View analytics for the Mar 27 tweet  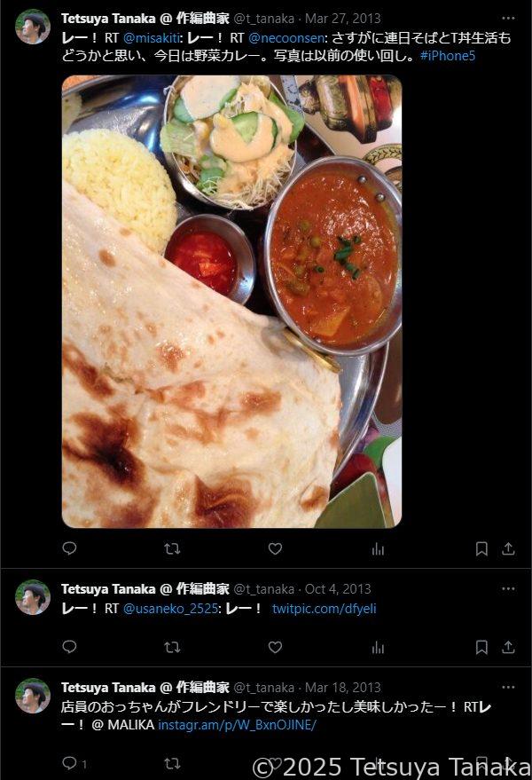pyautogui.click(x=378, y=548)
